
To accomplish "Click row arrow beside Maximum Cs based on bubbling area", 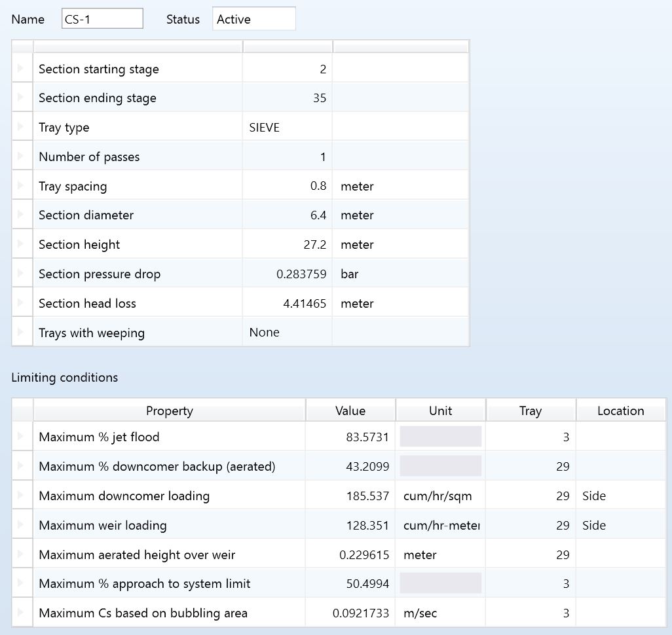I will [x=22, y=613].
